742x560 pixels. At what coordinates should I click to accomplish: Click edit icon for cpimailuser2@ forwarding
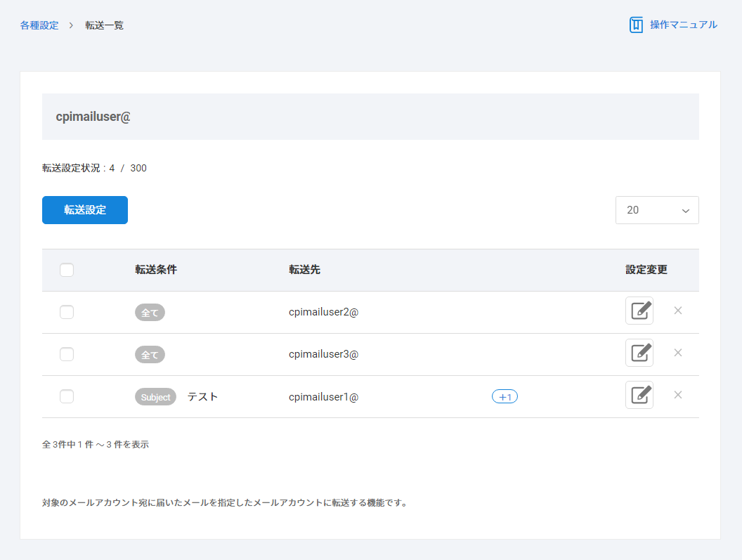point(639,311)
